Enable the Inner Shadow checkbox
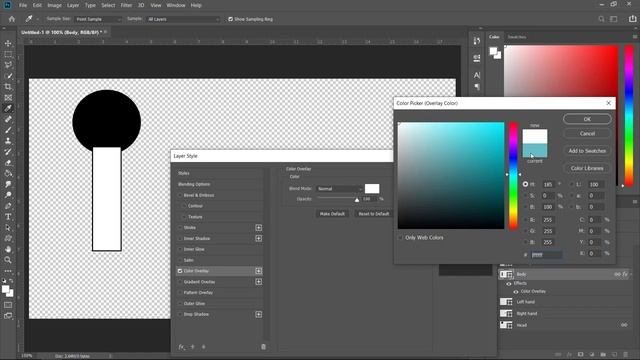This screenshot has width=640, height=360. point(180,238)
